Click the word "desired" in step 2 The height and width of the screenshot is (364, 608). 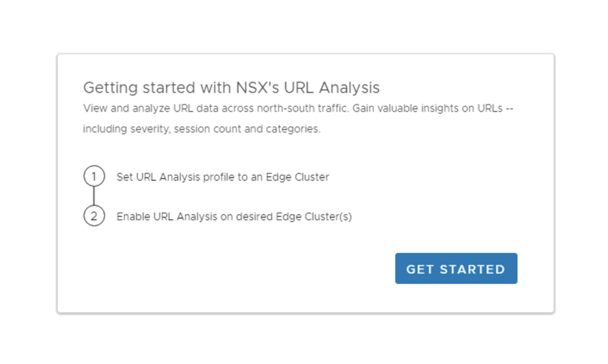[254, 217]
